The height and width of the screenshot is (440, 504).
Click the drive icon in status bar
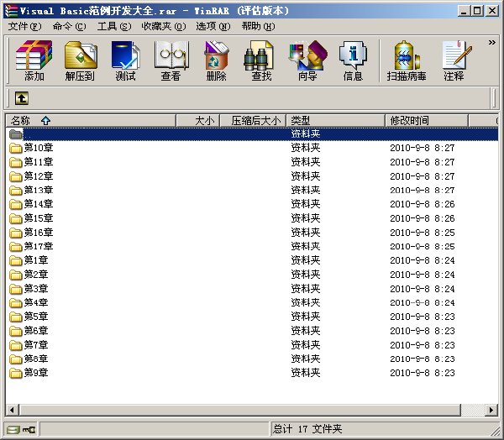point(13,429)
